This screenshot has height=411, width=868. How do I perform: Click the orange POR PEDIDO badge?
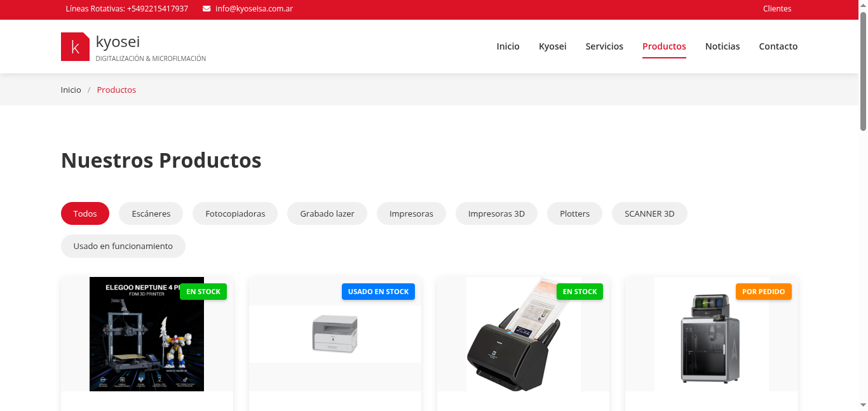point(763,291)
